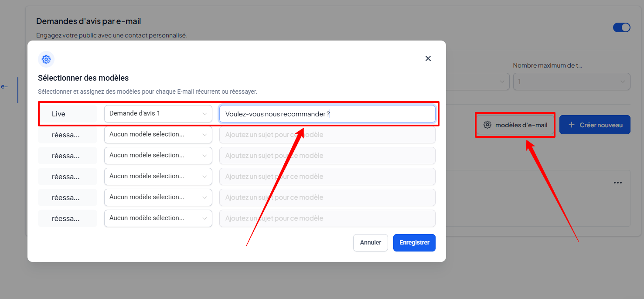
Task: Click the plus icon on Créer nouveau
Action: click(572, 125)
